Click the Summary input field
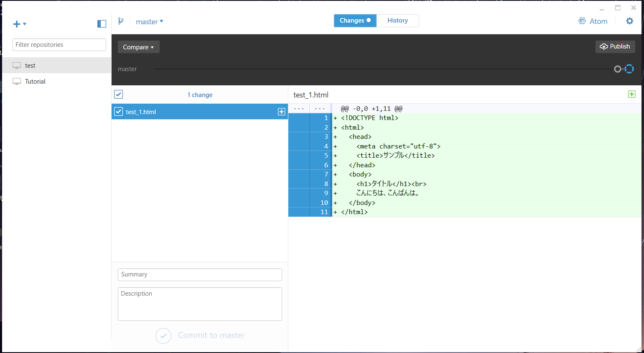Image resolution: width=644 pixels, height=353 pixels. pyautogui.click(x=200, y=275)
